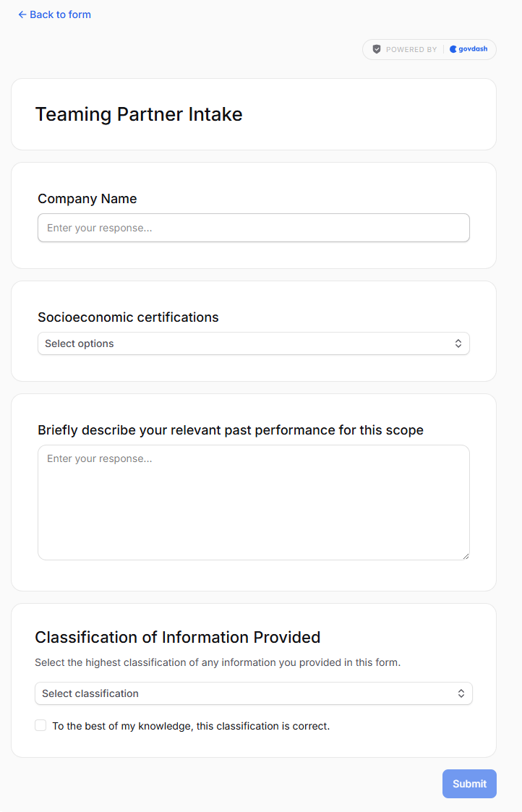The image size is (522, 812).
Task: Grab the textarea resize handle corner
Action: click(x=466, y=555)
